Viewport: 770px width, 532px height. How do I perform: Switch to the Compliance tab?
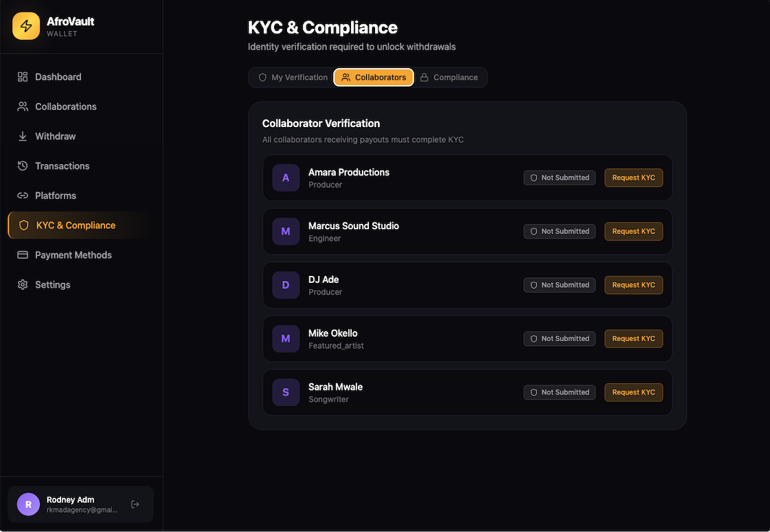click(x=449, y=78)
